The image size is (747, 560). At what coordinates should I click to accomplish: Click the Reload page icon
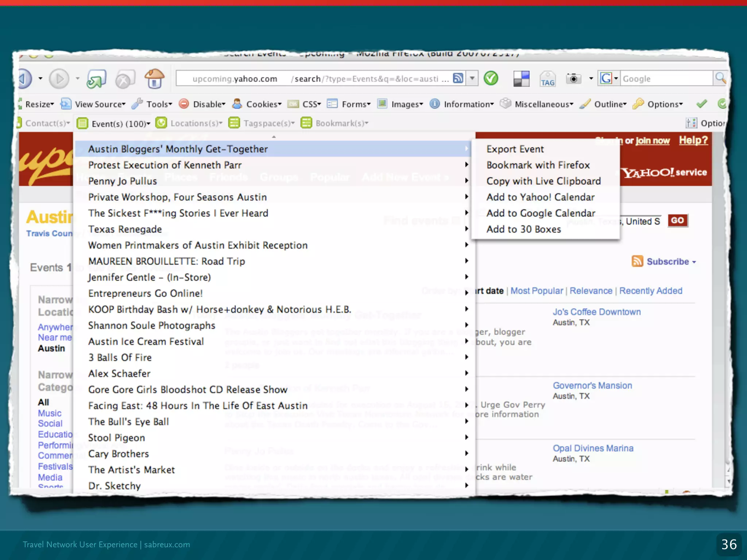coord(96,79)
